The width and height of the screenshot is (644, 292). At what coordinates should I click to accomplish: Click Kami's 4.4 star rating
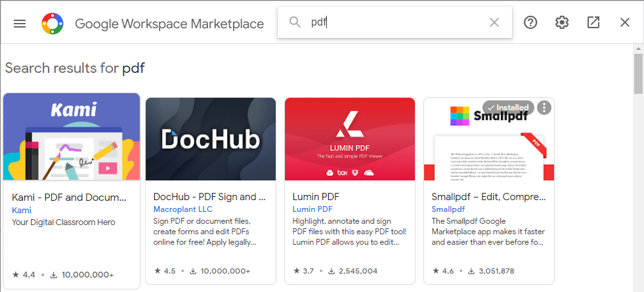coord(24,275)
